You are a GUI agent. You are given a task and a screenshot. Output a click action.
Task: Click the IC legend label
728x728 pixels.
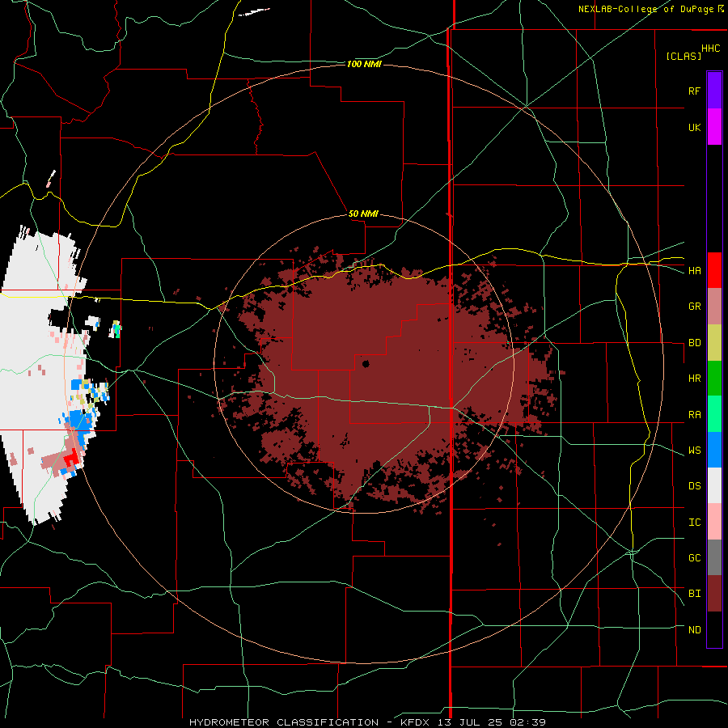[694, 523]
